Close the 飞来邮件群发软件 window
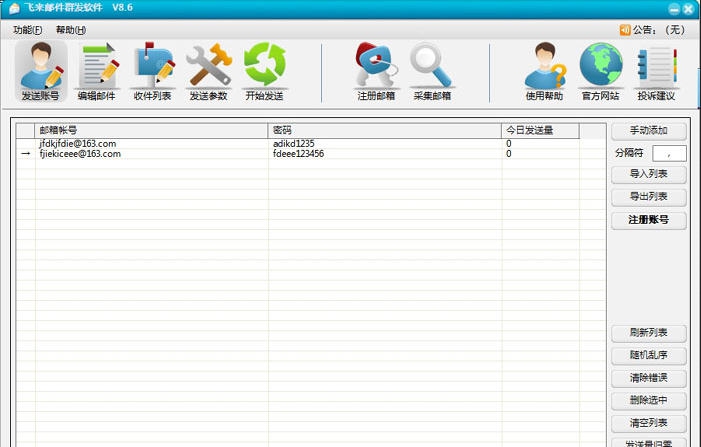The height and width of the screenshot is (447, 701). (x=688, y=8)
